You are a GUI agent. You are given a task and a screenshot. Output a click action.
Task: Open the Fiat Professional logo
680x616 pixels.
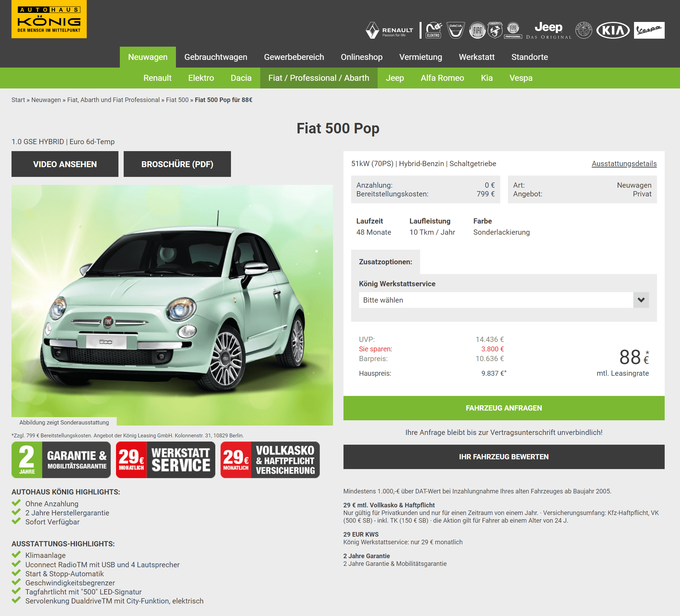(513, 30)
